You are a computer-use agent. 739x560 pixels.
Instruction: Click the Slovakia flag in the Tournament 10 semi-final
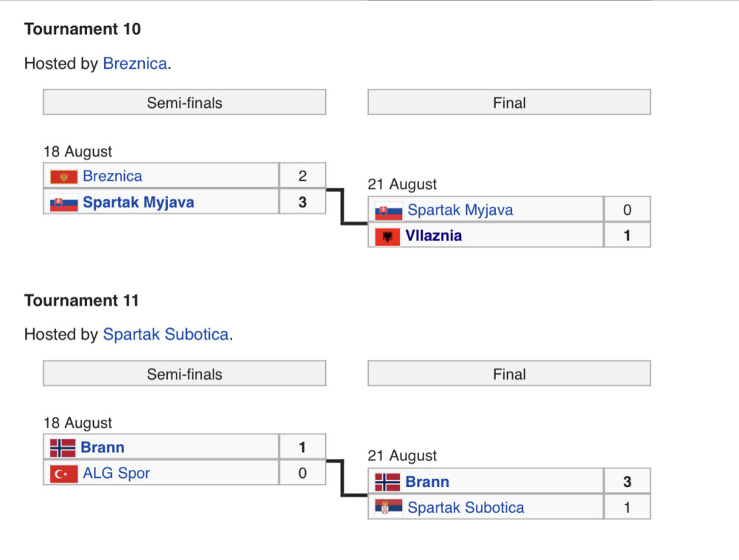pyautogui.click(x=64, y=203)
